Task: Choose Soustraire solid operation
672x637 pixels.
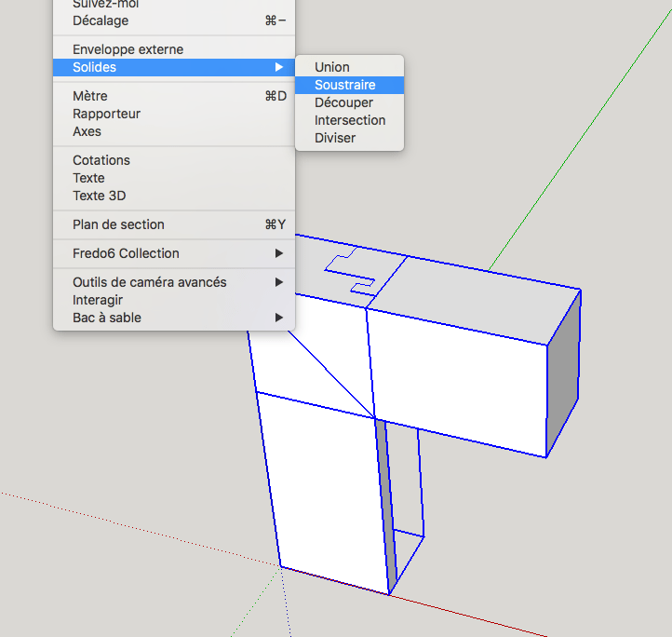Action: pyautogui.click(x=349, y=85)
